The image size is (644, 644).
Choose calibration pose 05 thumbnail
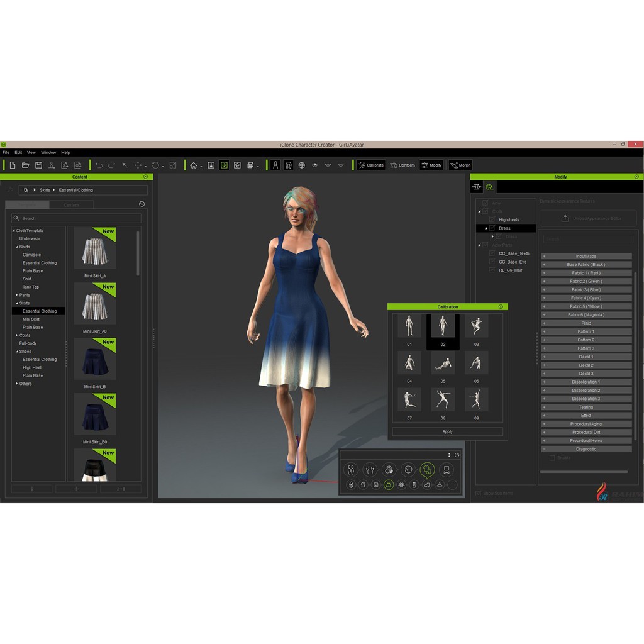pyautogui.click(x=443, y=363)
